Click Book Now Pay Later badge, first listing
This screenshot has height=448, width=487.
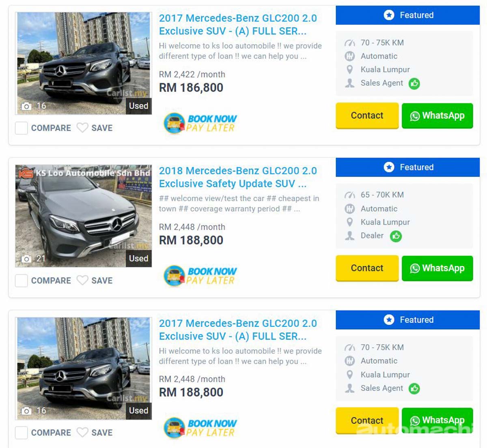coord(200,123)
